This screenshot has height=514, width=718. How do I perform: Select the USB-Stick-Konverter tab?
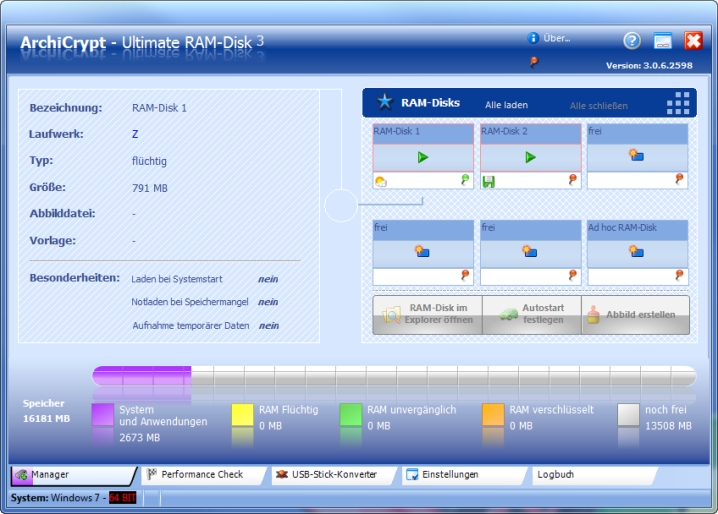pos(330,474)
